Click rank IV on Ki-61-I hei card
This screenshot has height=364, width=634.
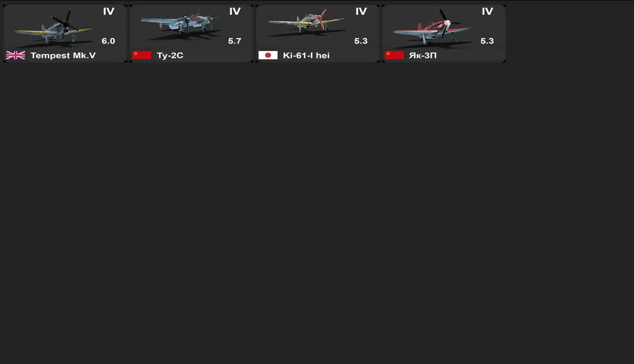coord(361,12)
